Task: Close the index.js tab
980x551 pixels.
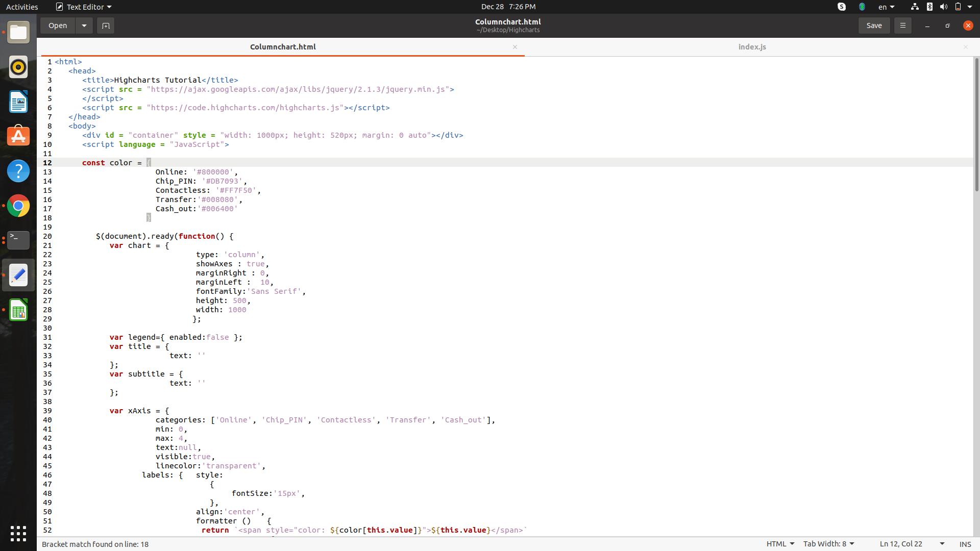Action: 966,47
